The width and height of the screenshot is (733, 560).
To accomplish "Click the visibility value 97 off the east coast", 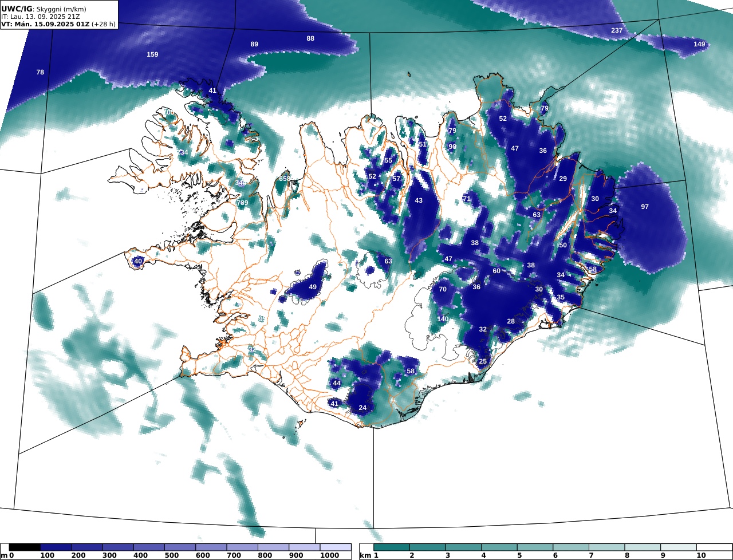I will click(645, 207).
